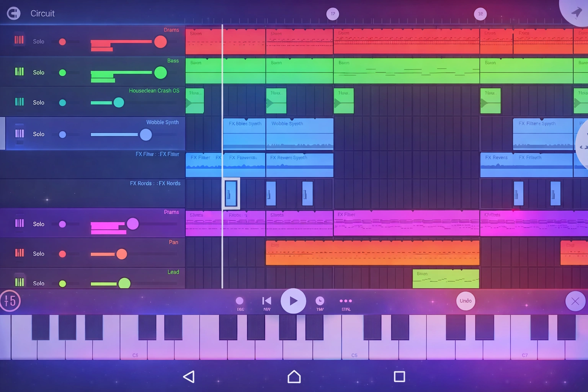Click the Undo button
The width and height of the screenshot is (588, 392).
coord(465,301)
